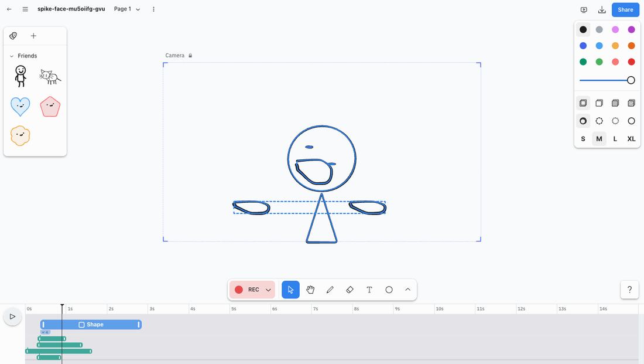Click the Share button
The image size is (644, 364).
point(625,9)
